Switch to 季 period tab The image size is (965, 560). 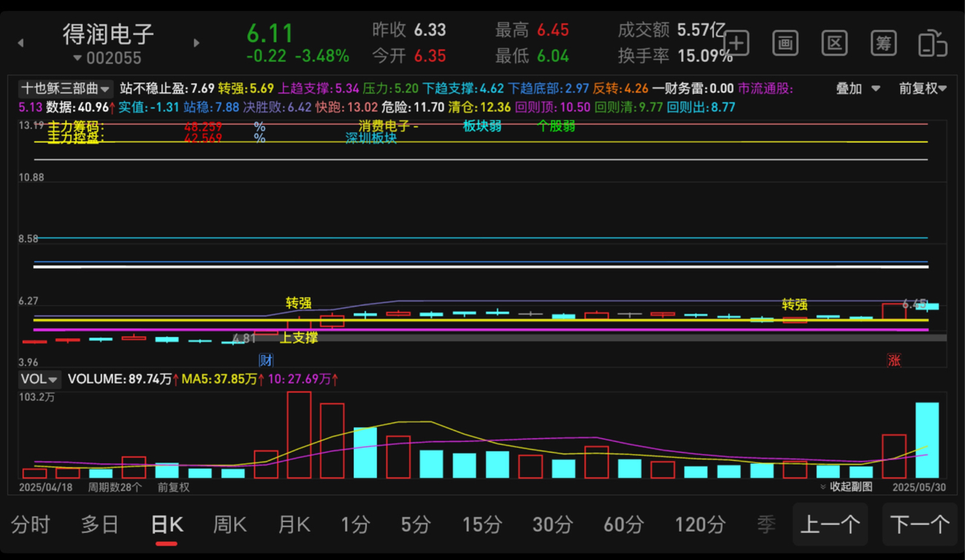point(766,524)
